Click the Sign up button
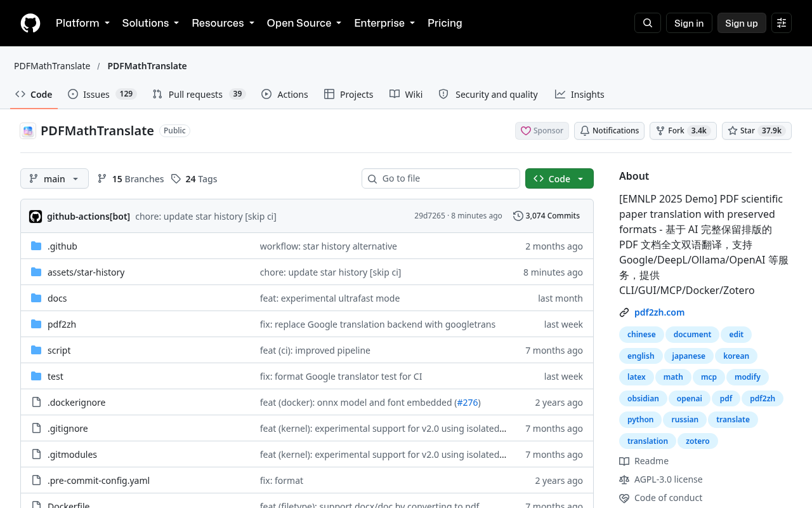The image size is (812, 508). [742, 23]
